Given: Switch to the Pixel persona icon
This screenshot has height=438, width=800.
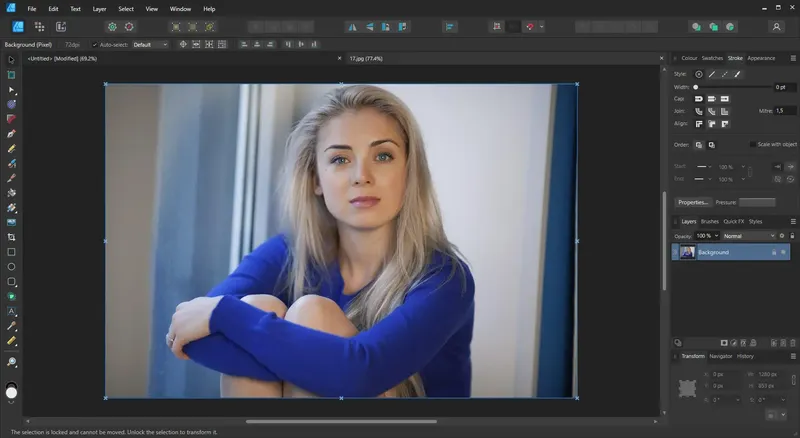Looking at the screenshot, I should coord(39,27).
